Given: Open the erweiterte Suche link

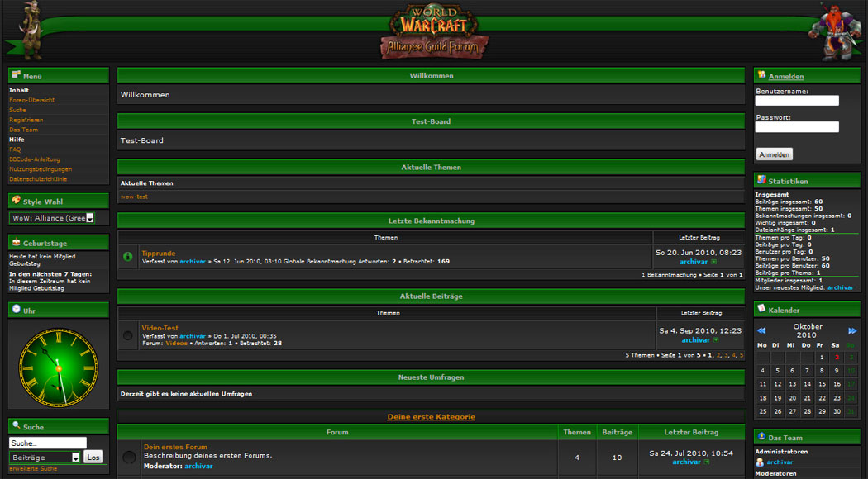Looking at the screenshot, I should tap(33, 468).
